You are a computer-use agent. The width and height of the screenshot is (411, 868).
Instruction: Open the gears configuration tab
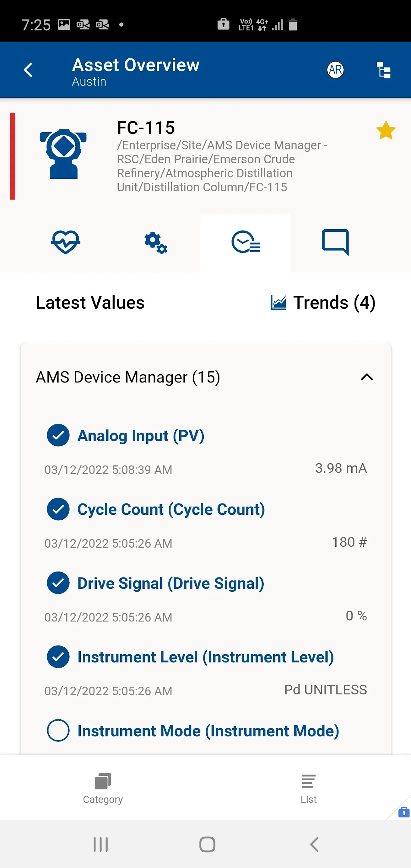[156, 243]
